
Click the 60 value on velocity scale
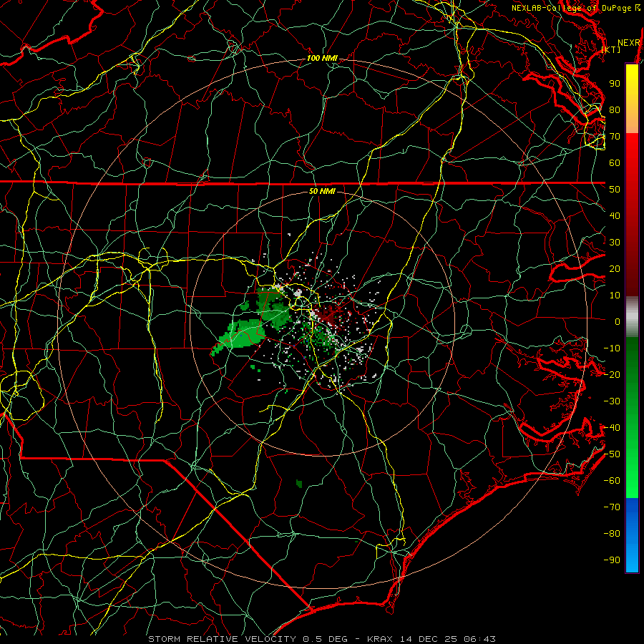[615, 162]
